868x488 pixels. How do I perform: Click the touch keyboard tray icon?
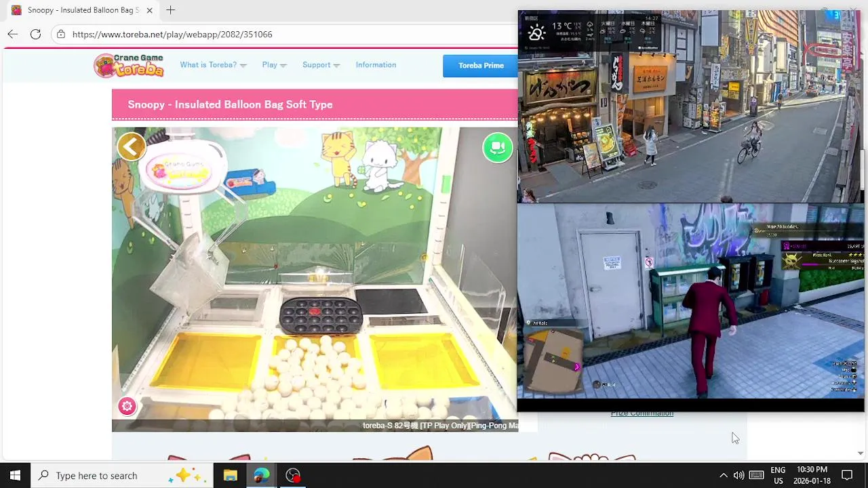[x=757, y=475]
